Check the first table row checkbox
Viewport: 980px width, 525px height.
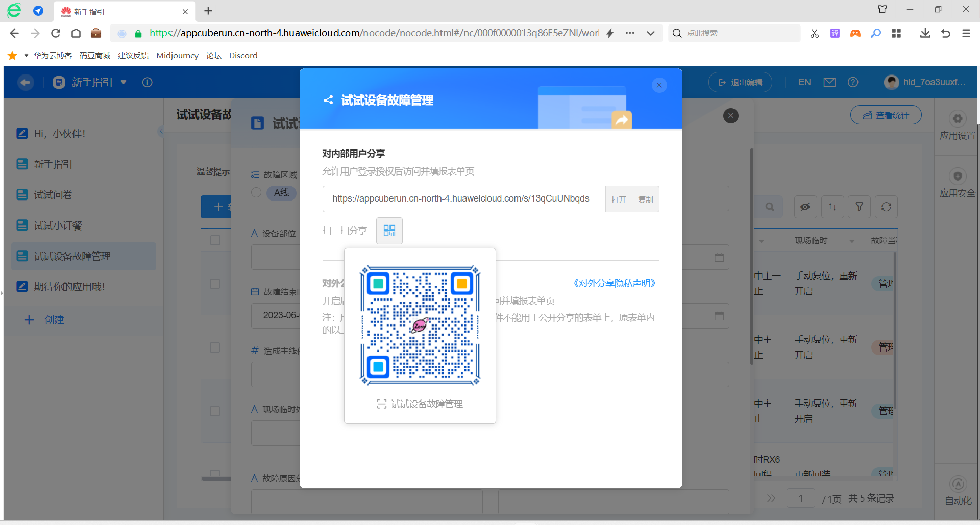(215, 284)
